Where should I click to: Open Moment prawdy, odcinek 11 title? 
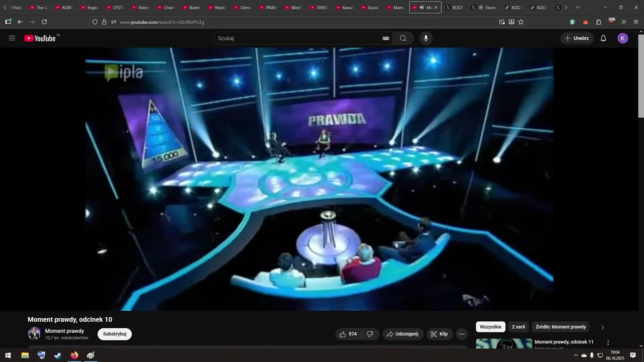[x=564, y=342]
